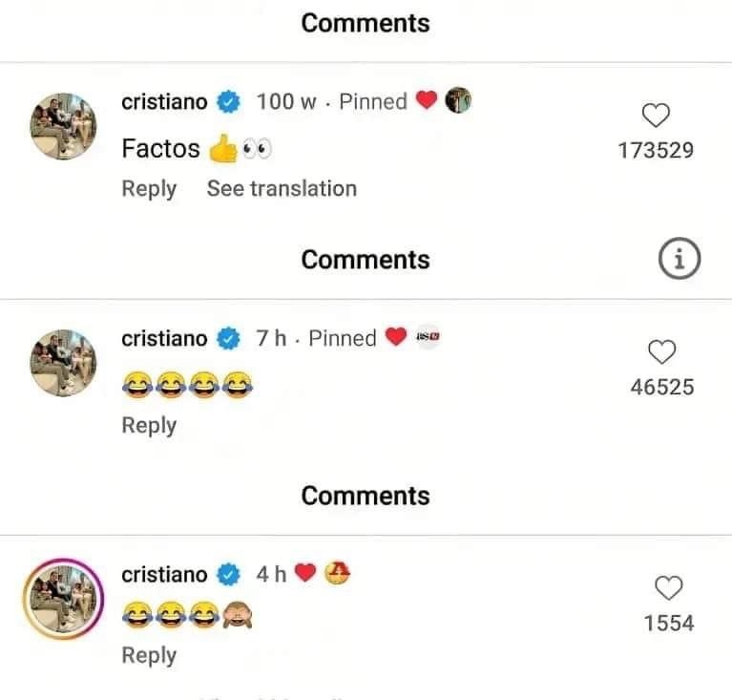This screenshot has height=700, width=732.
Task: Tap the verified badge on the 4 h comment
Action: [x=230, y=575]
